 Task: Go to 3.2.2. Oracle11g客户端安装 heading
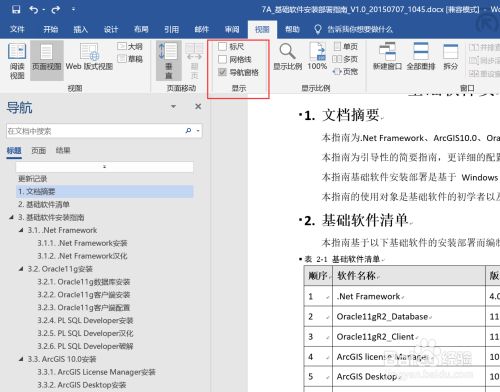click(84, 295)
